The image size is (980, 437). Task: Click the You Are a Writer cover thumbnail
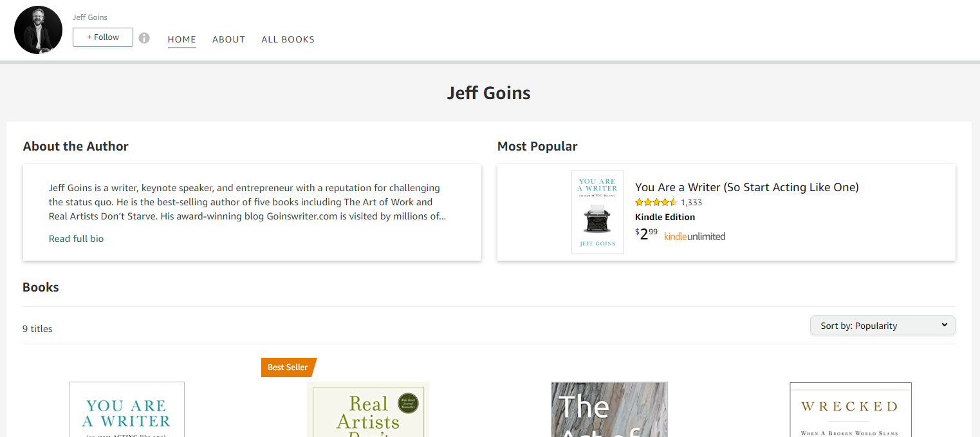pos(597,212)
